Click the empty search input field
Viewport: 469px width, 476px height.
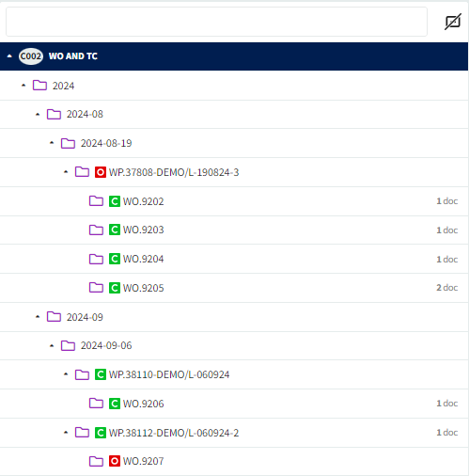point(216,22)
